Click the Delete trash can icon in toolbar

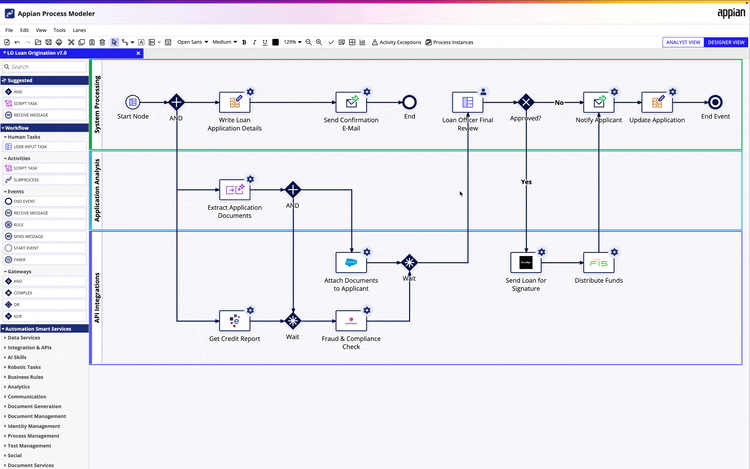pos(102,42)
